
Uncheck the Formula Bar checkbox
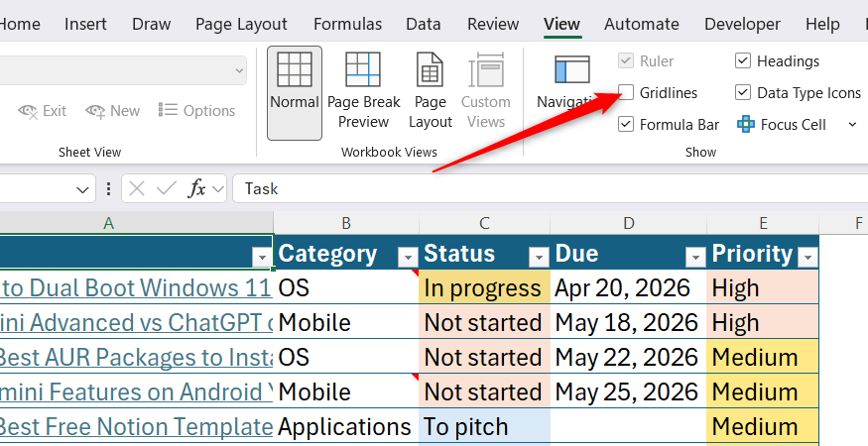tap(626, 125)
